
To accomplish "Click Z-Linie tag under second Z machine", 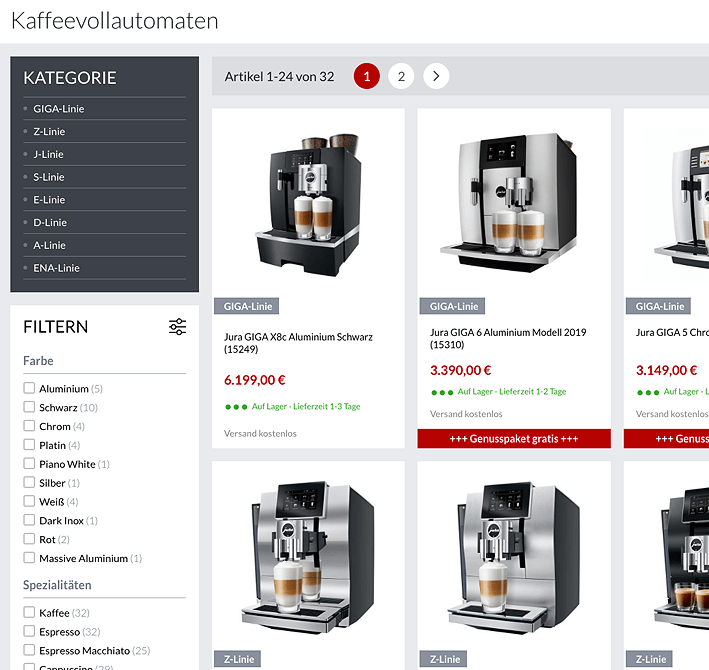I will pos(444,659).
